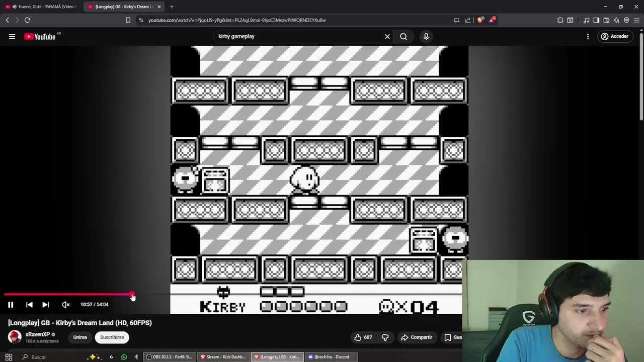Pause the Kirby video playback
The width and height of the screenshot is (644, 362).
[11, 305]
